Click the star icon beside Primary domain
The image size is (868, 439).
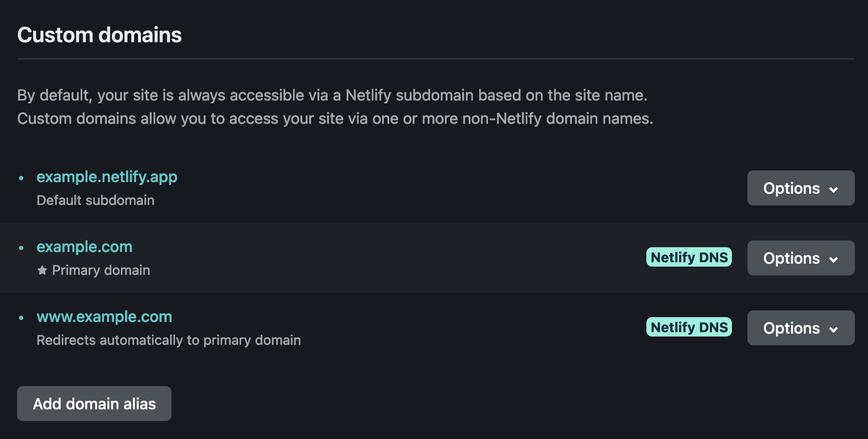point(42,270)
